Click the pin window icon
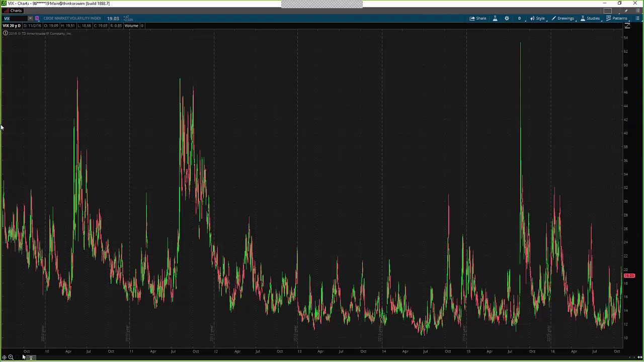644x362 pixels. [x=626, y=11]
